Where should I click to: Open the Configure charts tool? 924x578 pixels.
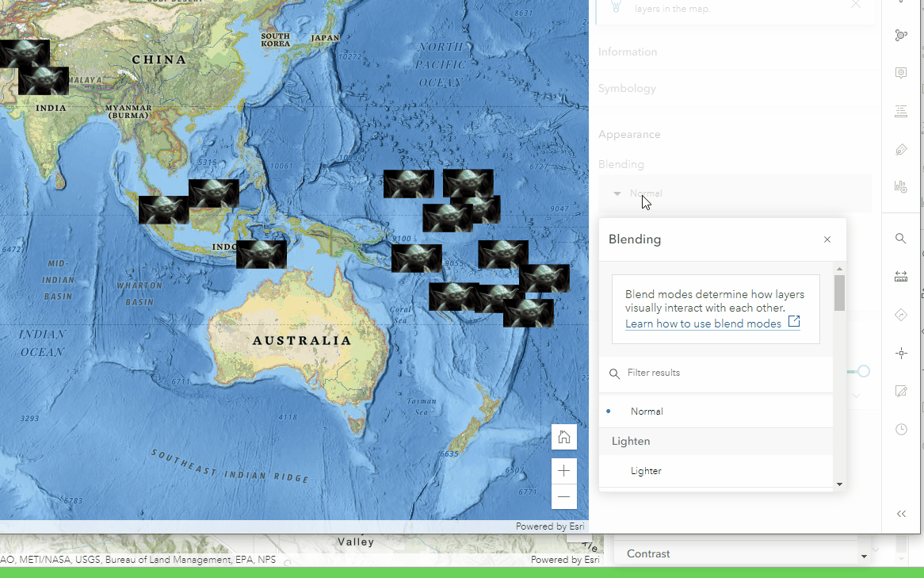(x=900, y=187)
